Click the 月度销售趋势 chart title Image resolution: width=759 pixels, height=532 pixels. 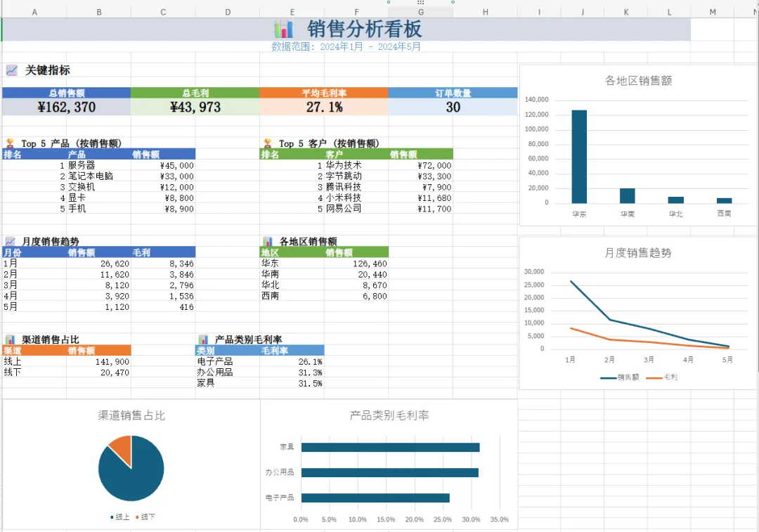click(638, 253)
